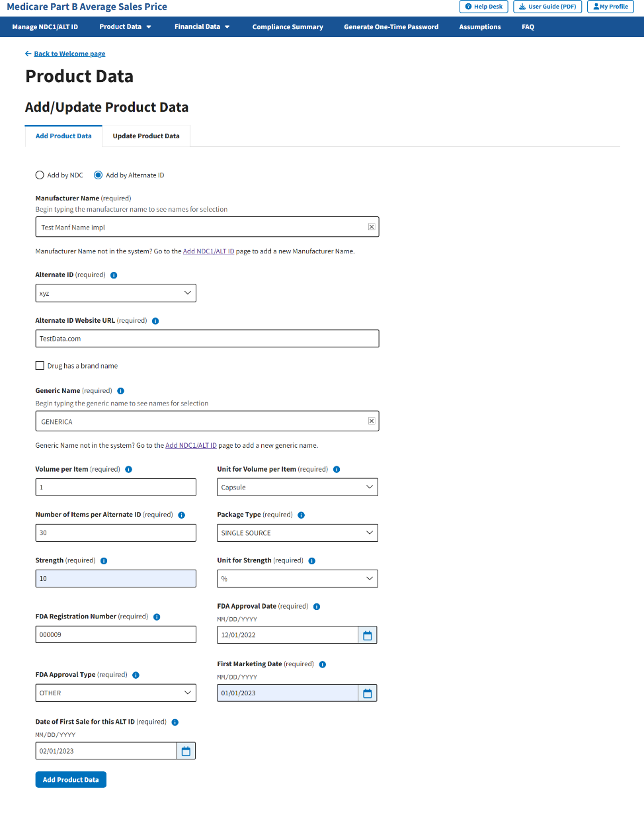Show info tooltip for Alternate ID

pyautogui.click(x=114, y=275)
